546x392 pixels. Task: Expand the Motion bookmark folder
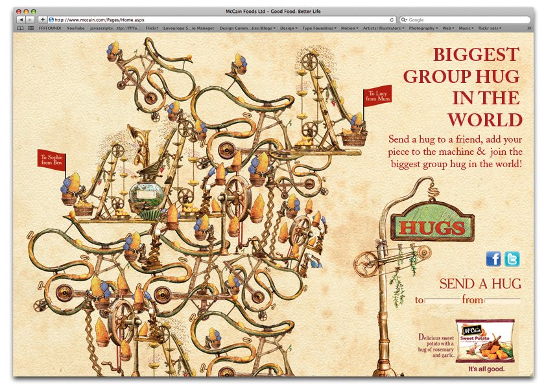pos(350,28)
